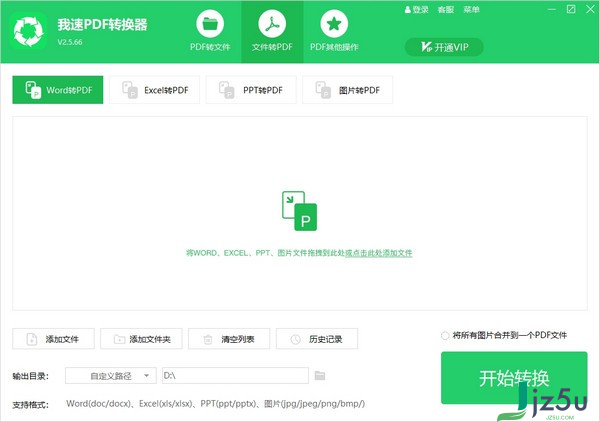This screenshot has width=600, height=422.
Task: Open the PDF其他操作 star icon
Action: 334,24
